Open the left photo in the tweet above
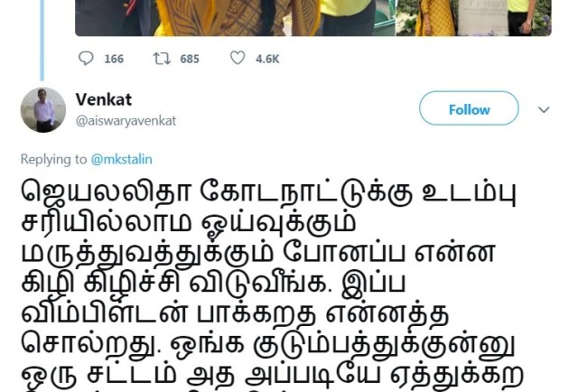This screenshot has width=578, height=392. click(235, 18)
